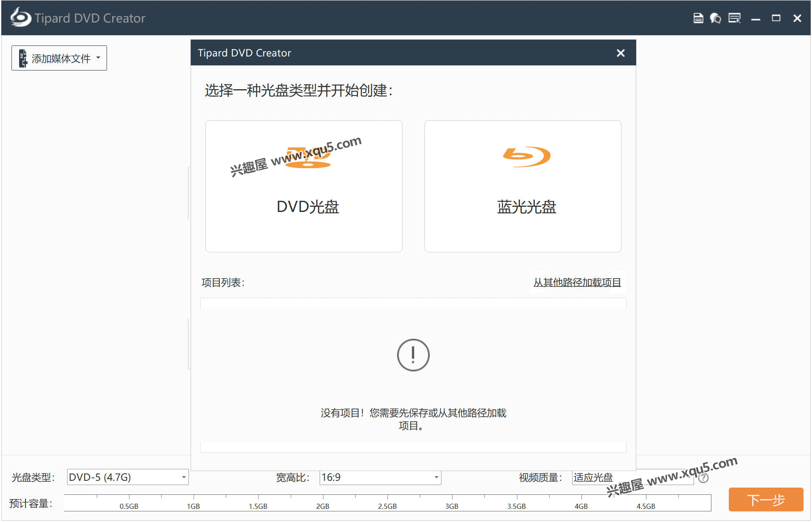Click the add media file icon
The width and height of the screenshot is (812, 522).
pyautogui.click(x=23, y=58)
